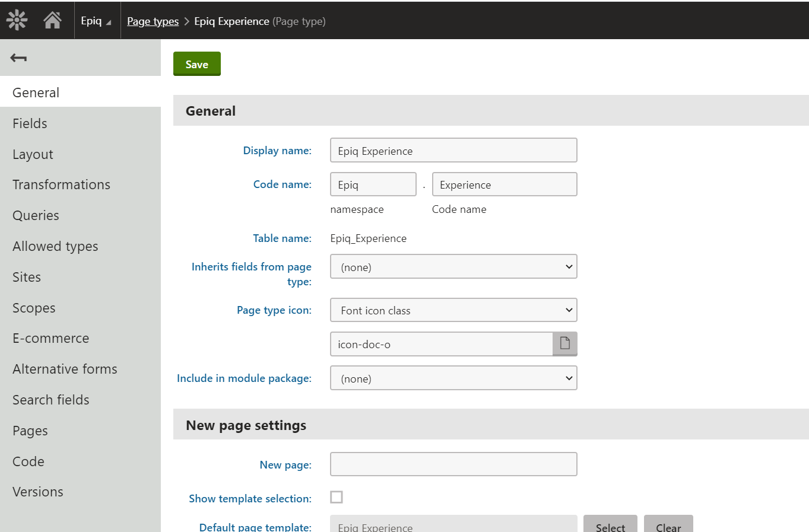Click the Display name text field
This screenshot has height=532, width=809.
pos(453,150)
